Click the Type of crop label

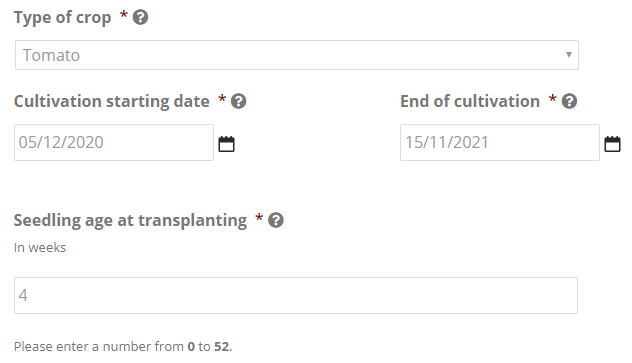pos(62,18)
